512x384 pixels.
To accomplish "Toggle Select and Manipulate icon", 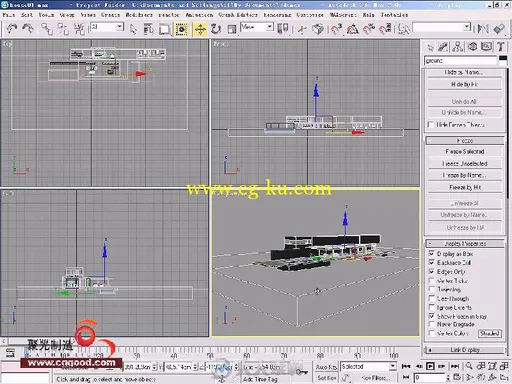I will click(302, 29).
